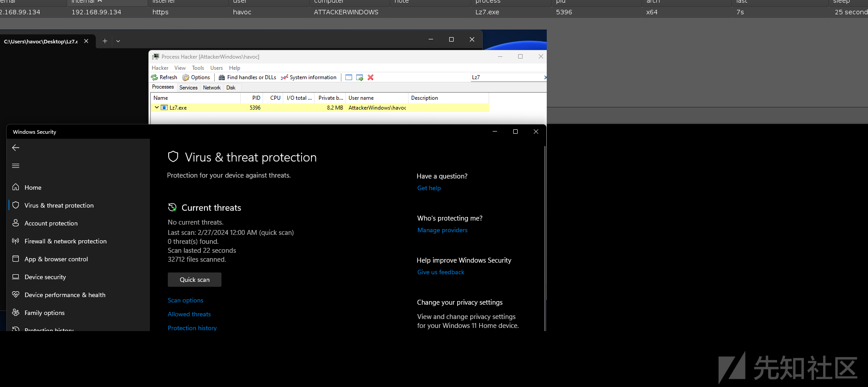Sort processes by Name column
Viewport: 868px width, 387px height.
[x=196, y=98]
